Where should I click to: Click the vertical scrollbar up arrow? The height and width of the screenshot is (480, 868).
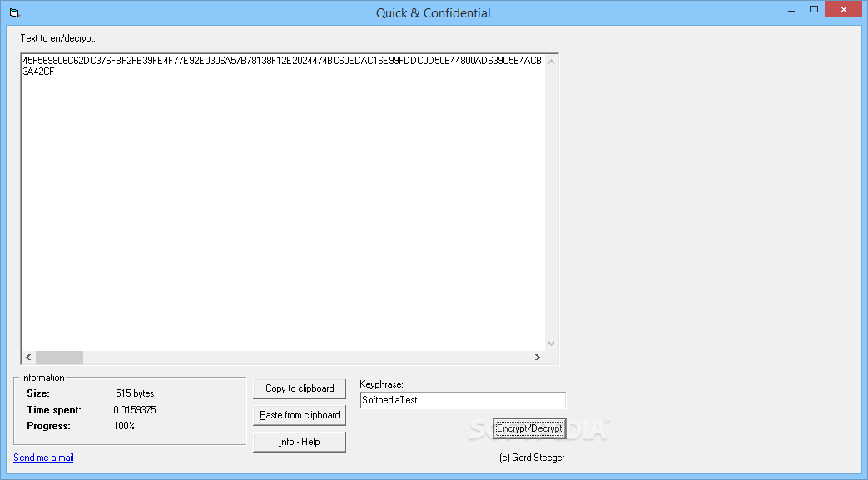[x=552, y=62]
